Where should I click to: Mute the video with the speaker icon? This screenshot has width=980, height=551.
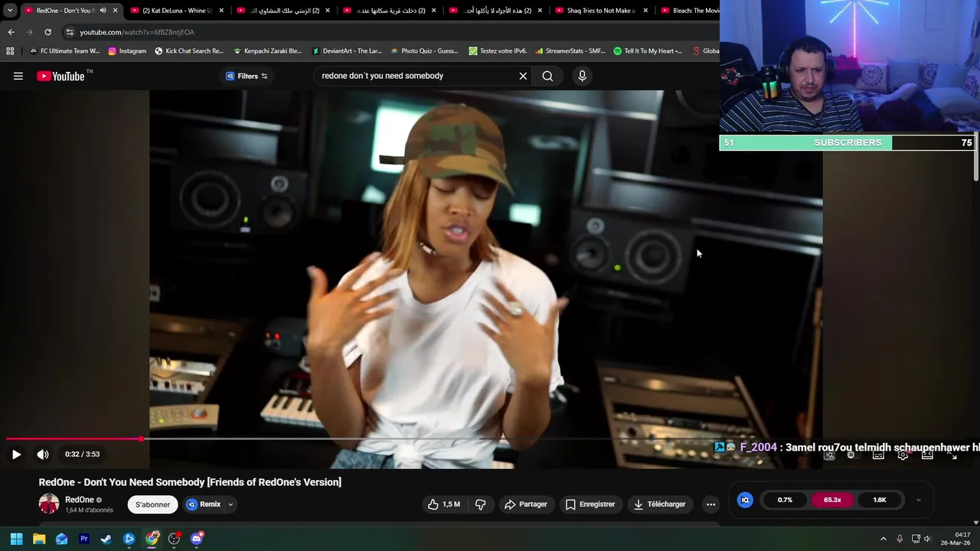[43, 454]
